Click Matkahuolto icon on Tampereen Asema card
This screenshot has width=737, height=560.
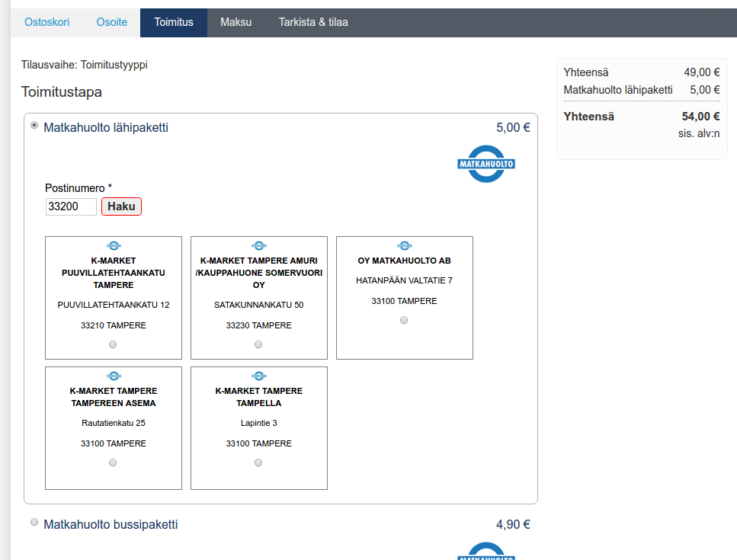(114, 376)
